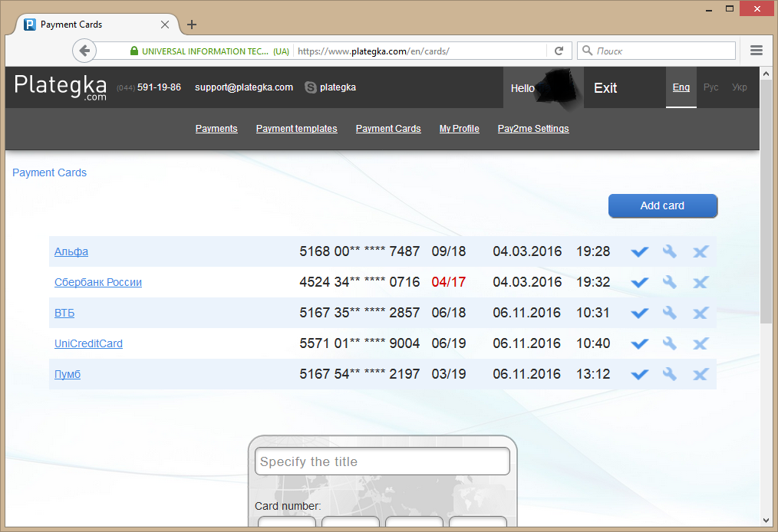778x532 pixels.
Task: Click the Card number: label
Action: [288, 506]
